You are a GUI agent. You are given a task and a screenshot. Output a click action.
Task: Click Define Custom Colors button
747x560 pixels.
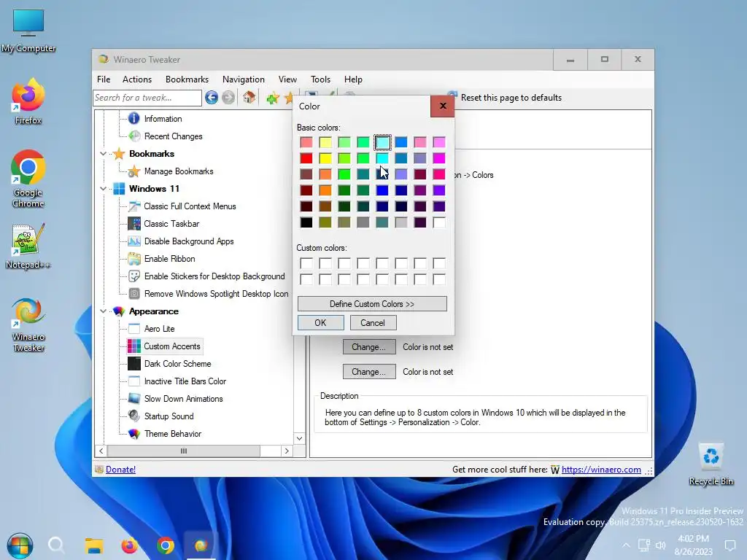click(372, 304)
